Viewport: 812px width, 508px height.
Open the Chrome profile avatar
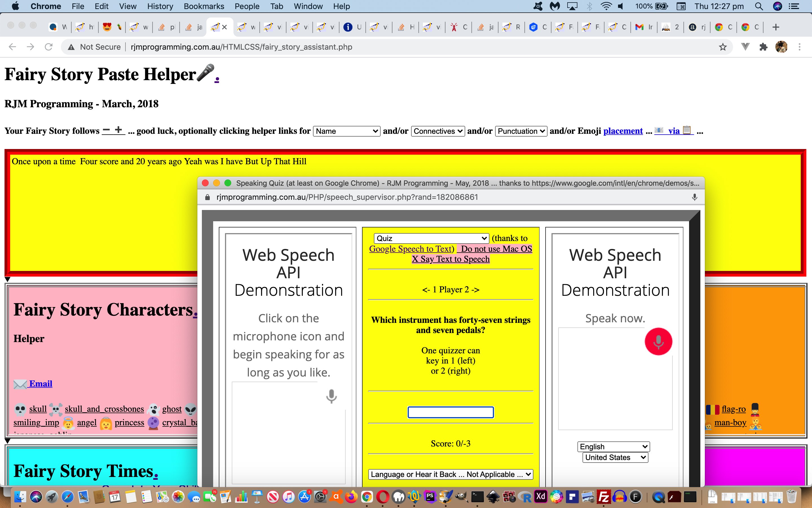(x=782, y=47)
